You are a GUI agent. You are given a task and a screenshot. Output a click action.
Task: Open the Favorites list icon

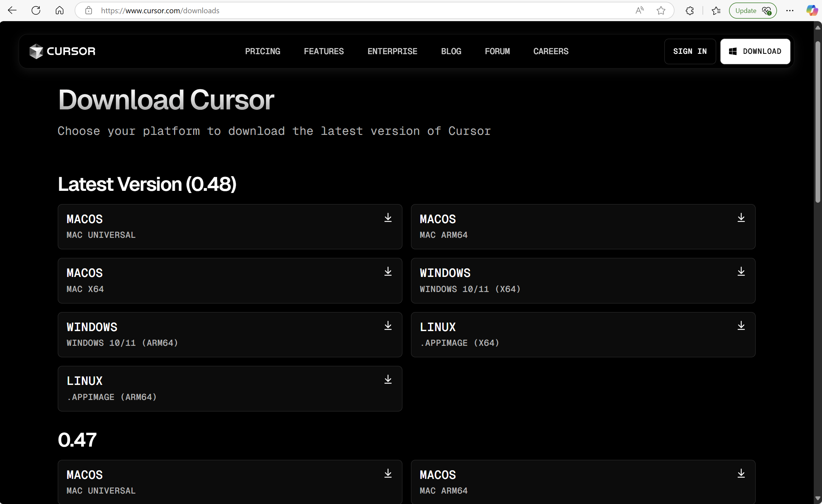pos(716,10)
